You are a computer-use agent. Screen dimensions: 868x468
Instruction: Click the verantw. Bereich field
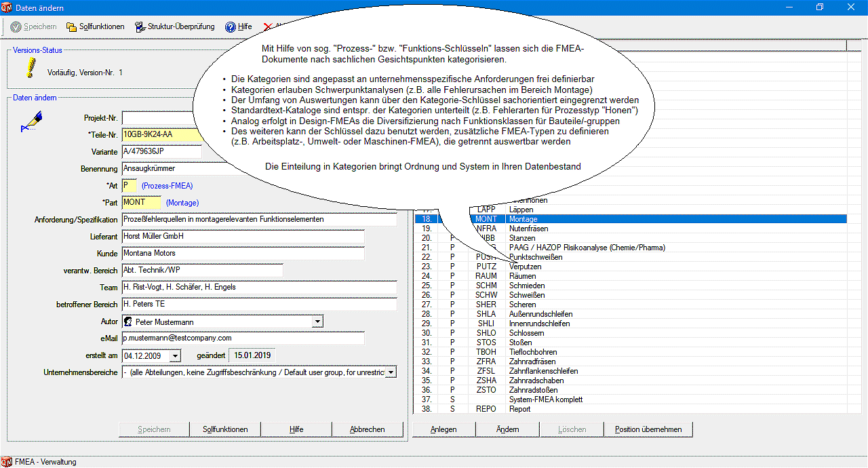202,271
